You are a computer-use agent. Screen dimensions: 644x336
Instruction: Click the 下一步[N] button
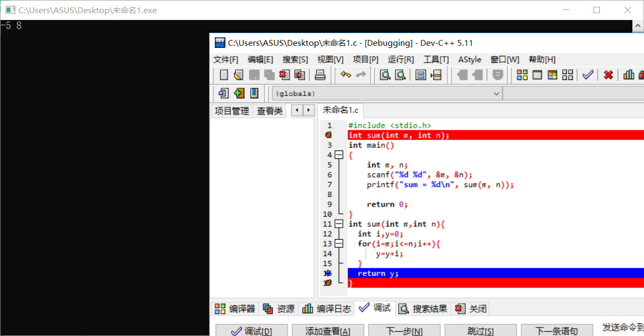404,331
